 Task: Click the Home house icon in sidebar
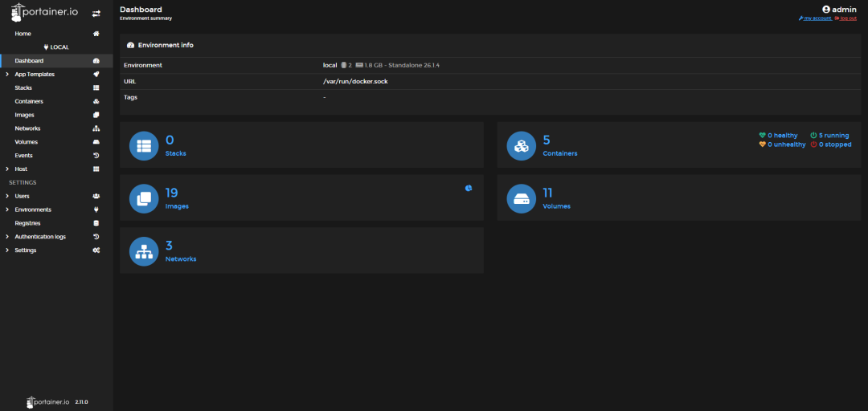coord(96,34)
